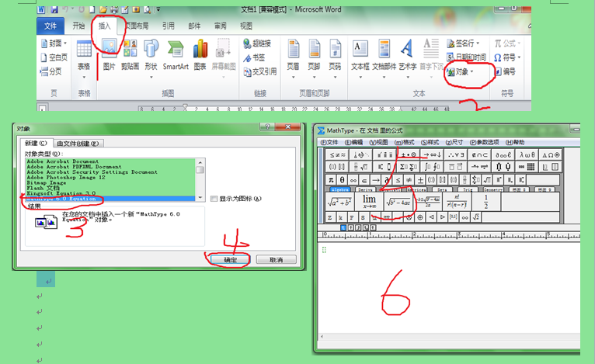
Task: Click the relational symbols palette (≤≠≈) in MathType
Action: coord(337,154)
